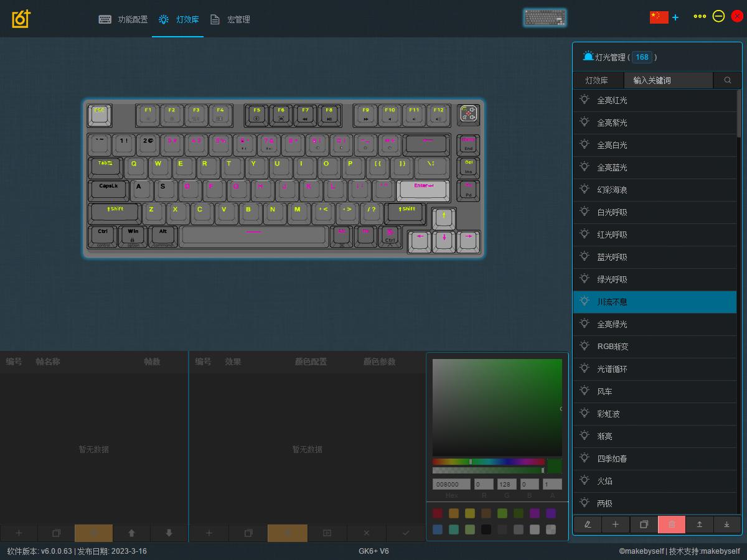Click the keyboard device thumbnail at top

(545, 18)
